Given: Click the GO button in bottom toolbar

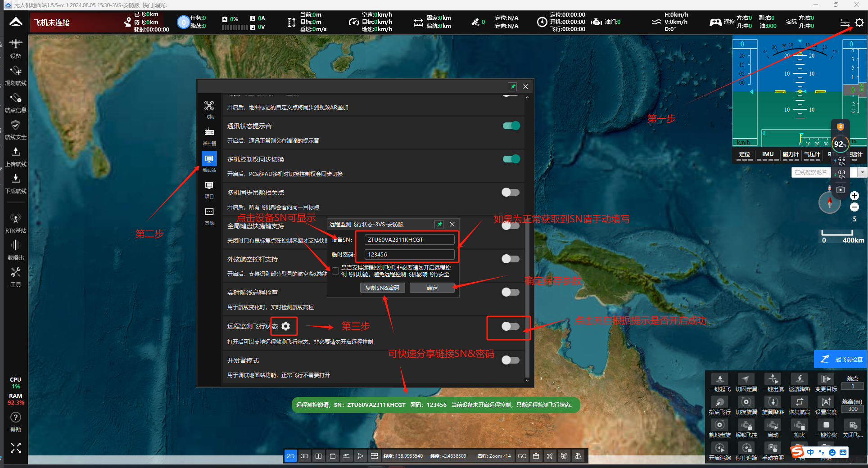Looking at the screenshot, I should pos(522,456).
